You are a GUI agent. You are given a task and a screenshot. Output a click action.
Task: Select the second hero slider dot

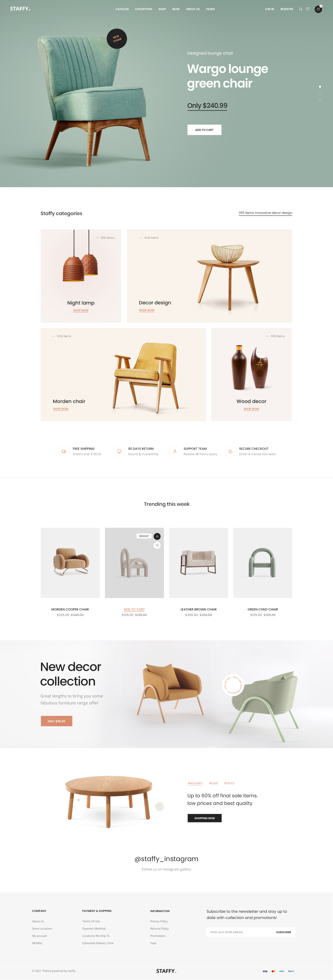(x=320, y=94)
